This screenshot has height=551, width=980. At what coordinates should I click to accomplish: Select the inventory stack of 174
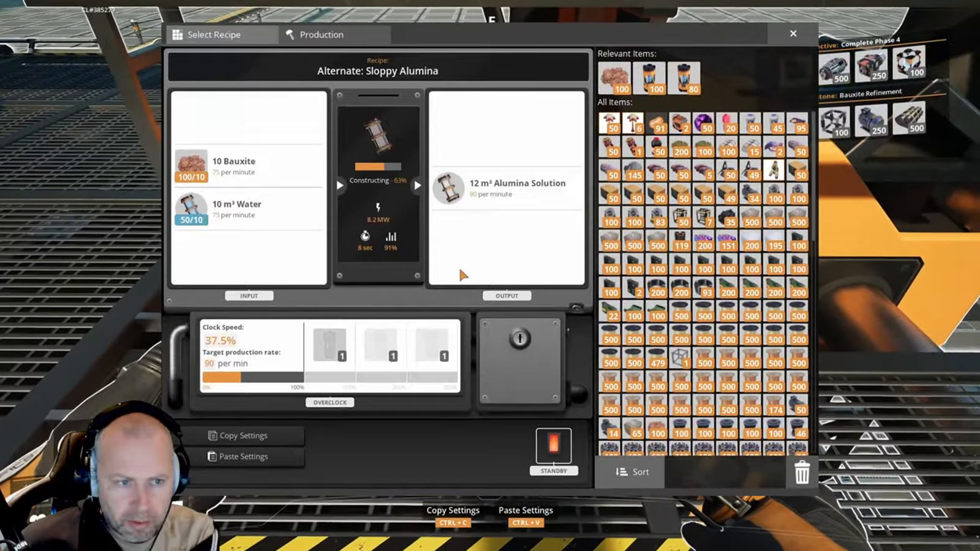click(774, 405)
